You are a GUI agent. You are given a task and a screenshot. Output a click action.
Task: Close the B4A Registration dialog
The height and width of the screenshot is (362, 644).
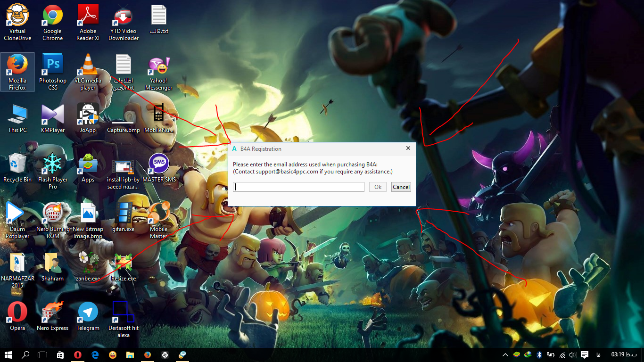408,148
